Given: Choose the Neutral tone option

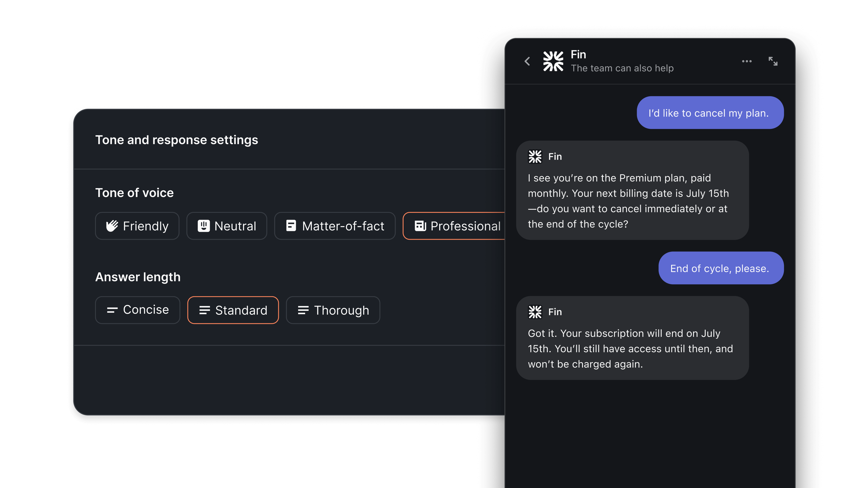Looking at the screenshot, I should pos(227,226).
